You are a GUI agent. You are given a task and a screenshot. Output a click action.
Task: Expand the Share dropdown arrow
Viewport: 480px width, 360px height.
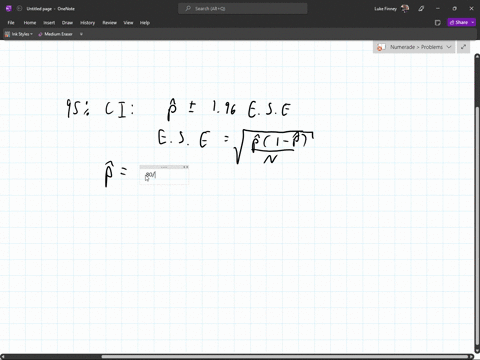[x=473, y=22]
